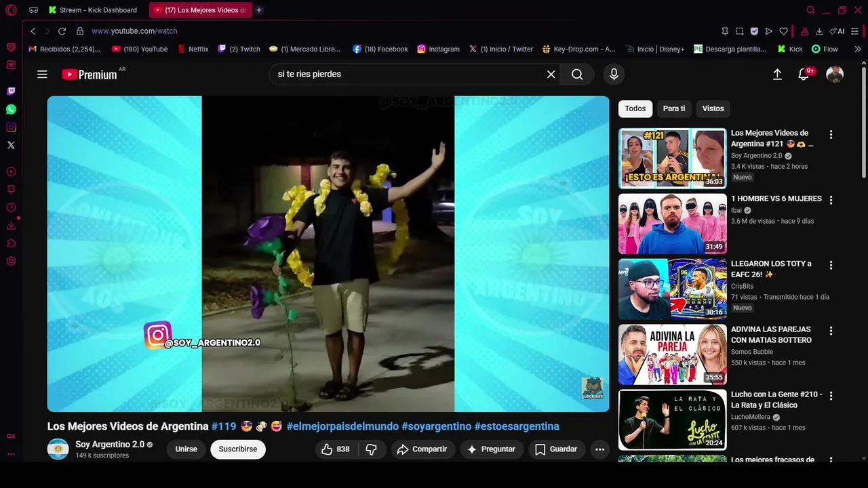Open the Opera main menu logo
868x488 pixels.
coord(11,10)
